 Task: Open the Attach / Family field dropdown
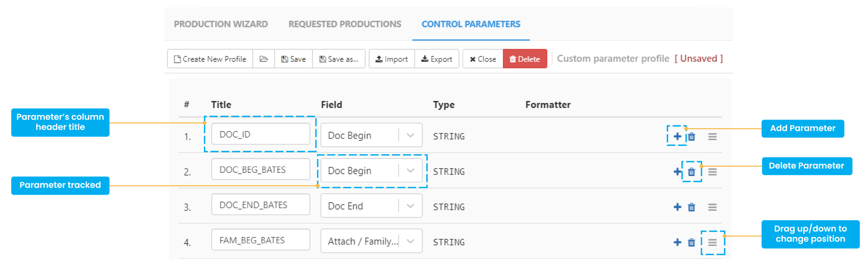point(371,241)
